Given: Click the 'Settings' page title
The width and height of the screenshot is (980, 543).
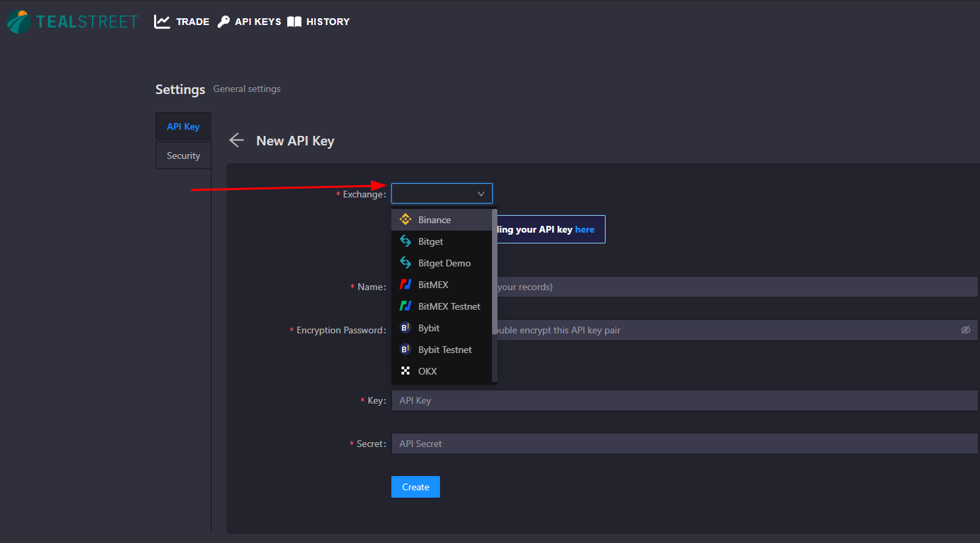Looking at the screenshot, I should pyautogui.click(x=180, y=89).
